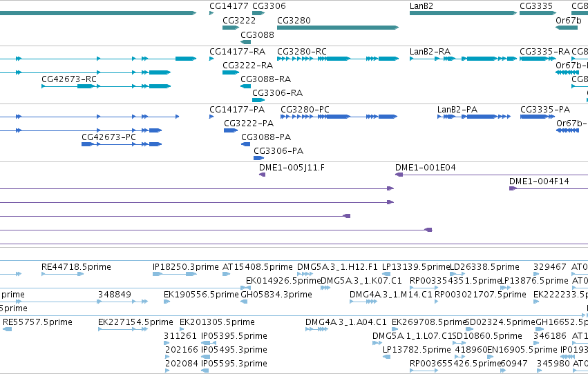Select the LanB2-RA transcript

[x=463, y=59]
